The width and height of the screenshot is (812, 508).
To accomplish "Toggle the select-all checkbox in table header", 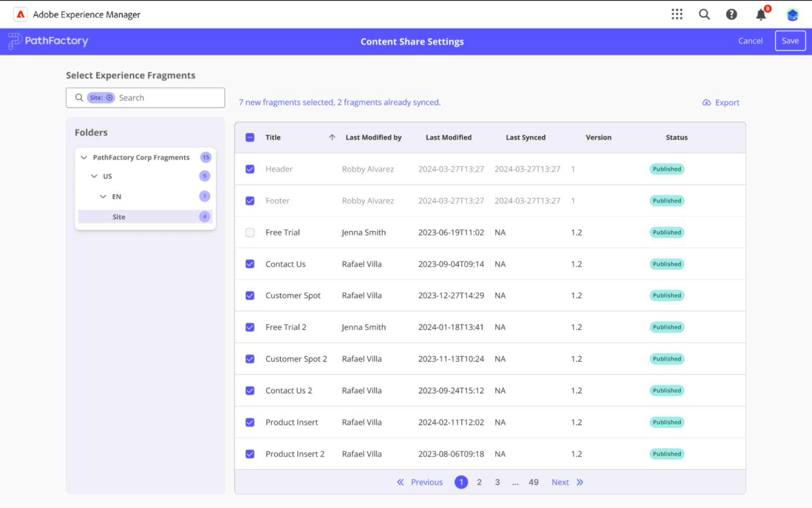I will tap(250, 137).
